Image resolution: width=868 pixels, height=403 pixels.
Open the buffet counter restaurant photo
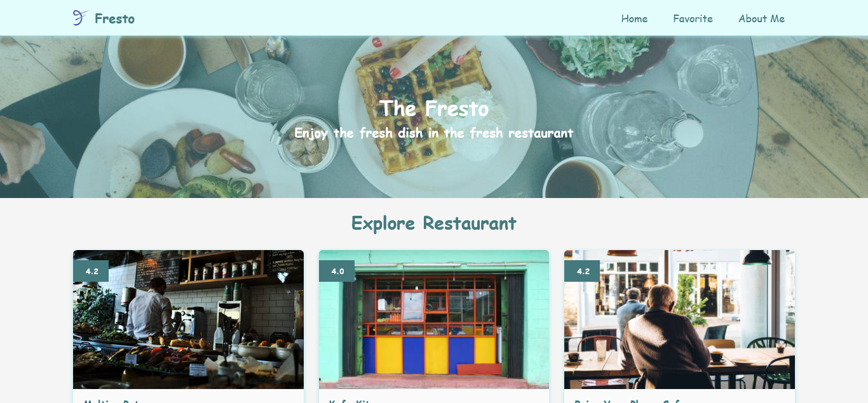pos(188,319)
